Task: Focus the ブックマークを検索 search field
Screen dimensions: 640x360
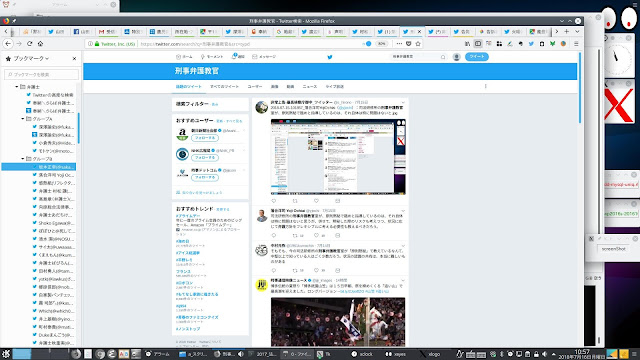Action: (x=41, y=74)
